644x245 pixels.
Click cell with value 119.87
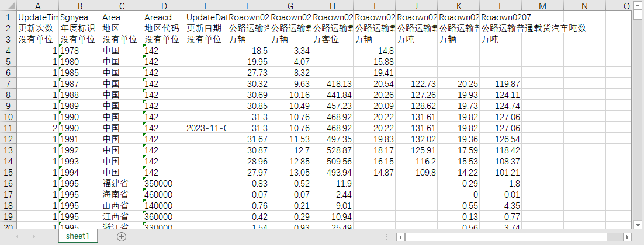click(x=501, y=84)
